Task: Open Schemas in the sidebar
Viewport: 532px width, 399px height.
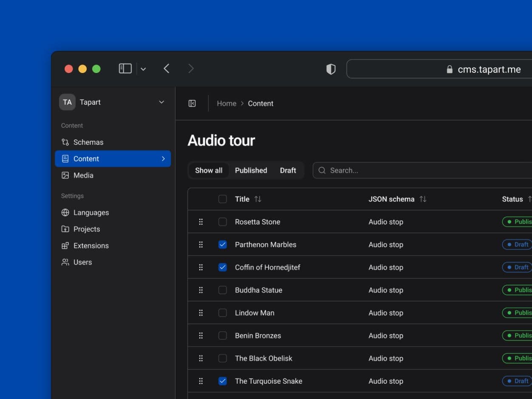Action: tap(113, 142)
